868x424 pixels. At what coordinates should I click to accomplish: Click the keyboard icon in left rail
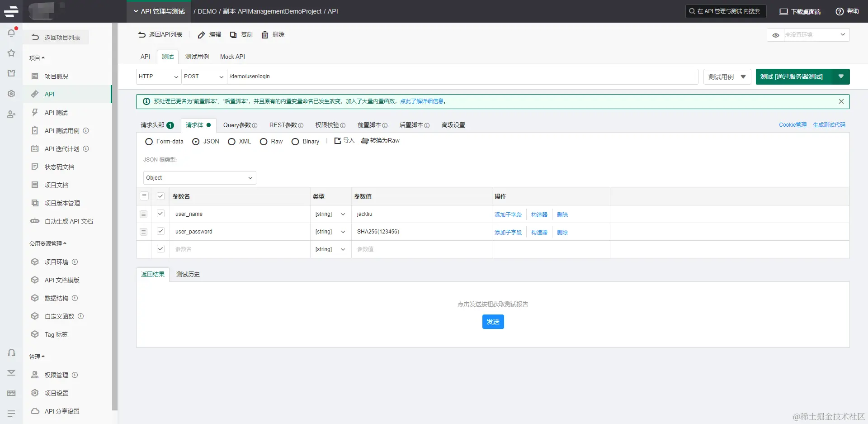[x=11, y=393]
